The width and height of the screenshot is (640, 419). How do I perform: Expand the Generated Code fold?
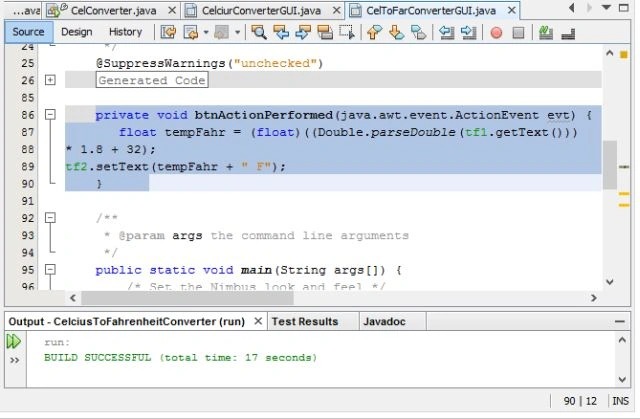[x=50, y=80]
